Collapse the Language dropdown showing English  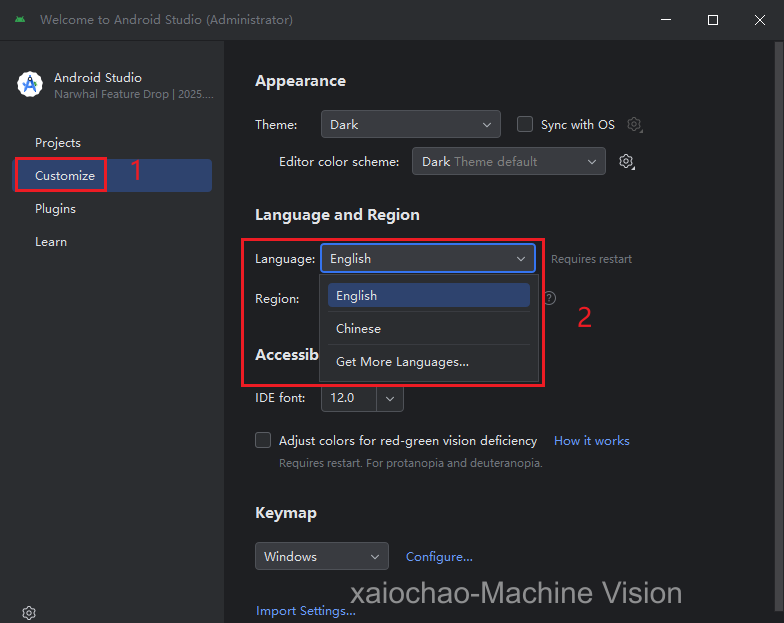click(428, 258)
